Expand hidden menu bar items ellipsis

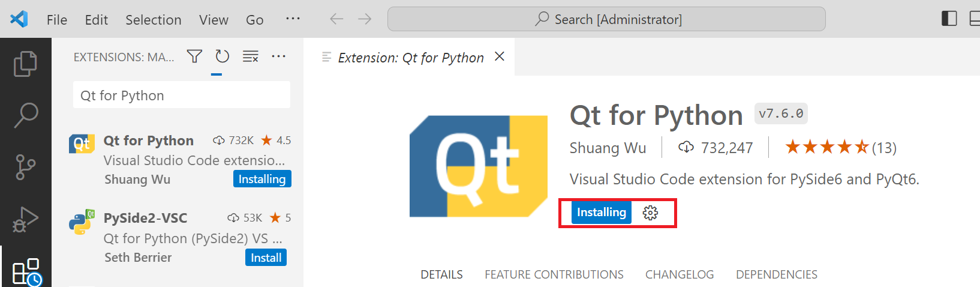pos(293,19)
